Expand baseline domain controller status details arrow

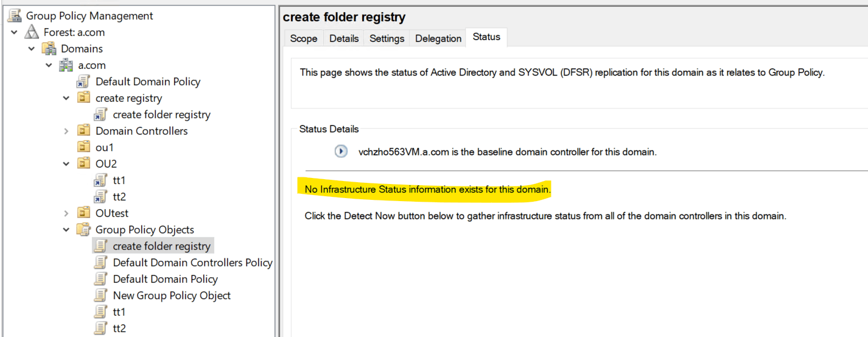click(341, 152)
